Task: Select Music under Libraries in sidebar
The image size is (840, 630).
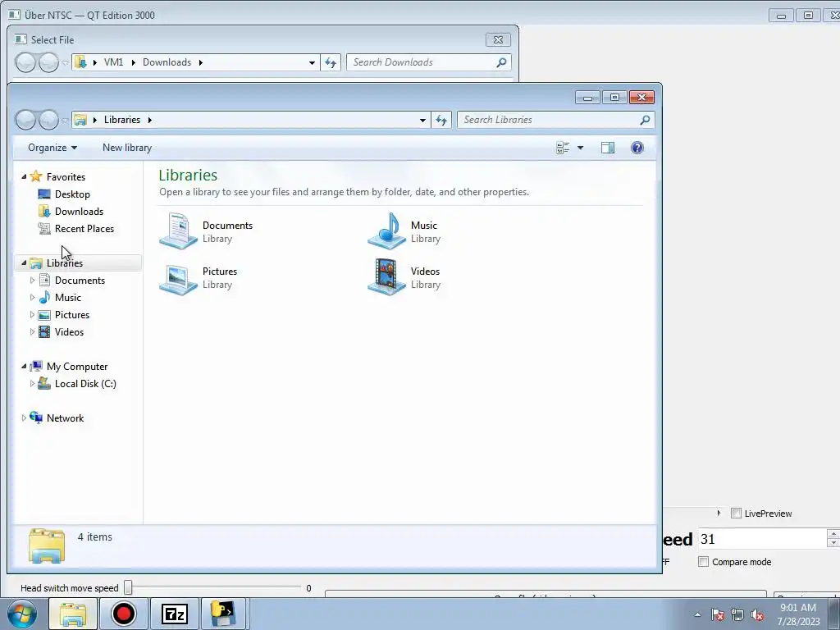Action: (x=67, y=297)
